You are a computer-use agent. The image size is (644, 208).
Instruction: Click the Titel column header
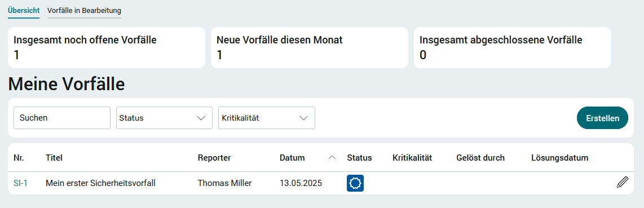pyautogui.click(x=54, y=158)
